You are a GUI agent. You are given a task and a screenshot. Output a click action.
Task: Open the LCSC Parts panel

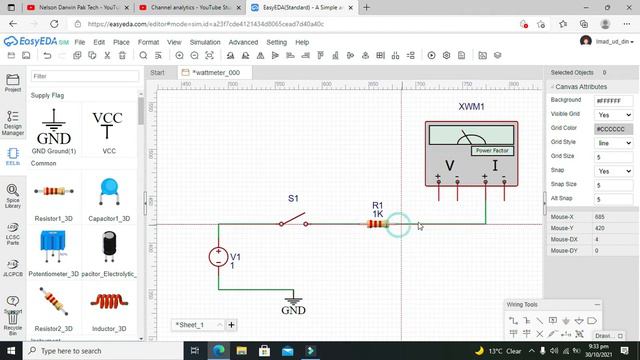(x=13, y=234)
